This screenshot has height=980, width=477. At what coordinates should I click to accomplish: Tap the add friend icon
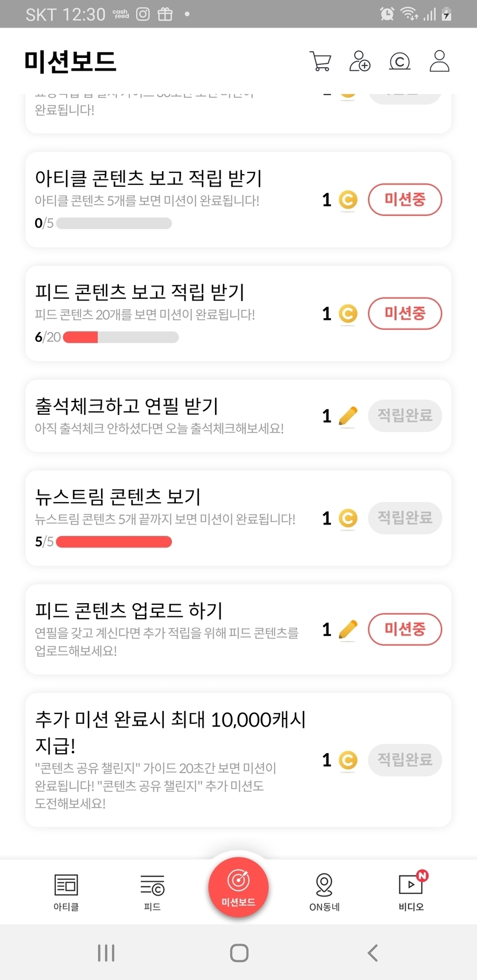360,61
